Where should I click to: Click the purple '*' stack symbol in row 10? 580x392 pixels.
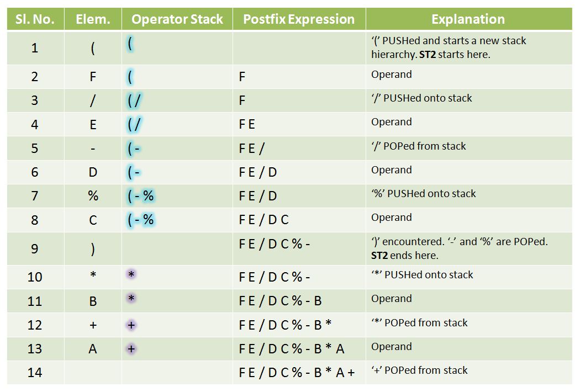[131, 274]
